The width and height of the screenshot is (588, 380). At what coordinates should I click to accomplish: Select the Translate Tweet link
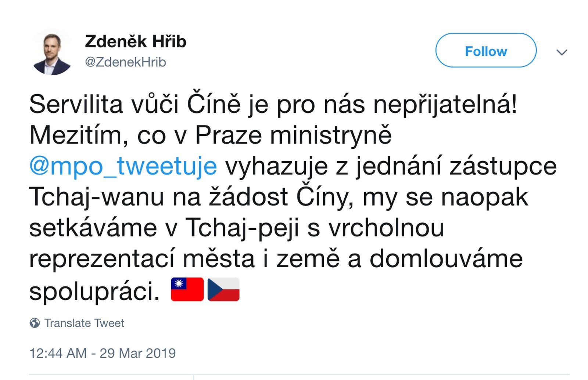(x=84, y=323)
